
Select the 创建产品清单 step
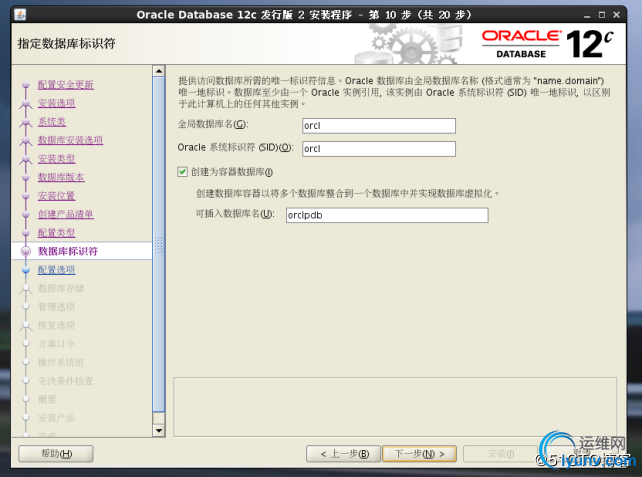(x=66, y=214)
